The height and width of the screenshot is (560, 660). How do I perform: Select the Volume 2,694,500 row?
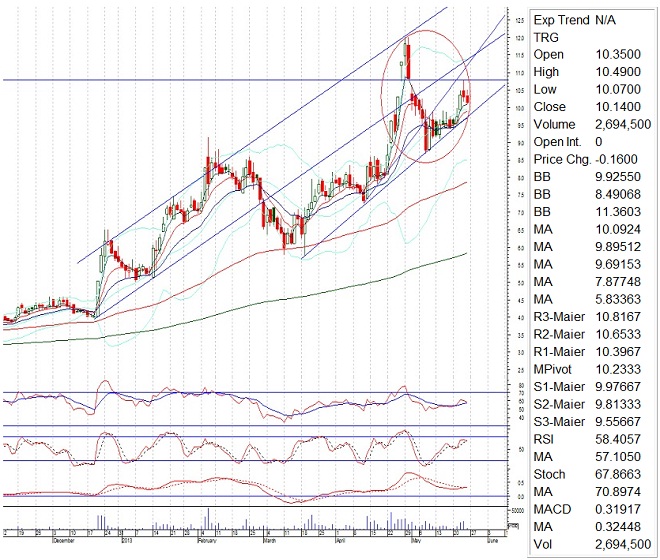pyautogui.click(x=590, y=124)
